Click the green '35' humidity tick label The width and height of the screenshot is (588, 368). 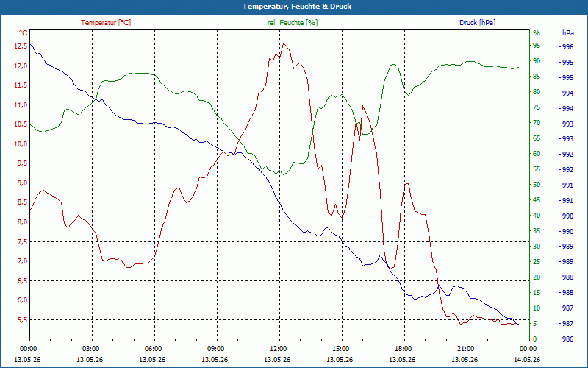(x=537, y=231)
